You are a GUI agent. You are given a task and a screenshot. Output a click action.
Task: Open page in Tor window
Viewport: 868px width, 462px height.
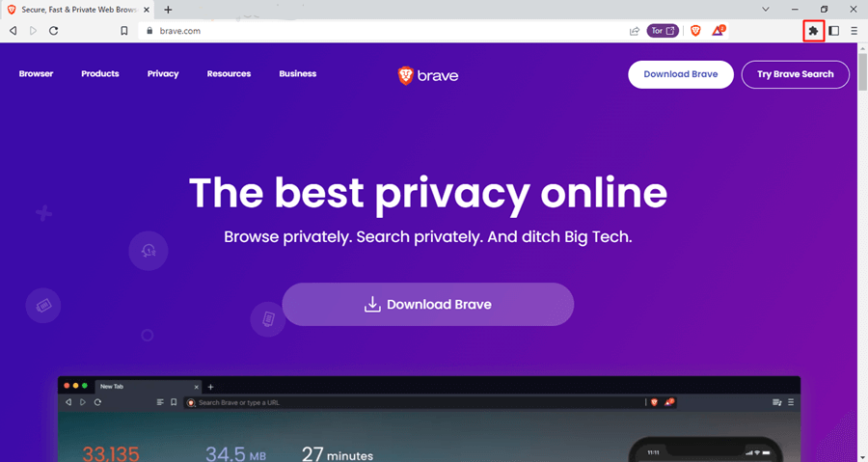click(663, 31)
